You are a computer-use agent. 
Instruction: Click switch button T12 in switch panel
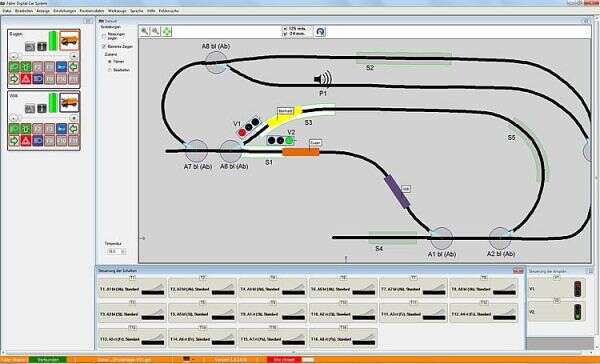[484, 314]
